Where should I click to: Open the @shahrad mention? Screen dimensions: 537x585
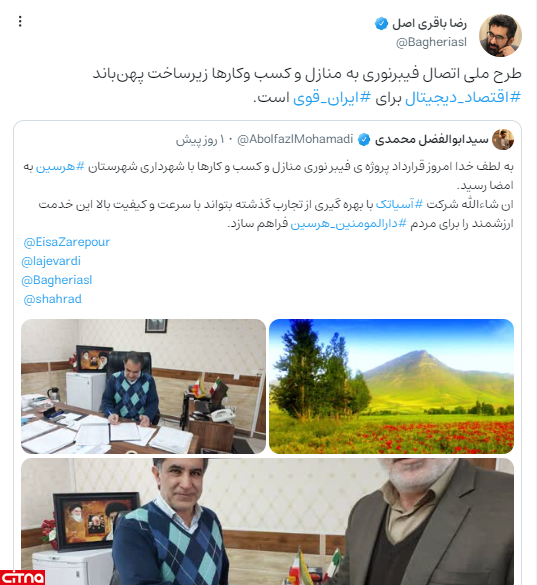point(52,299)
